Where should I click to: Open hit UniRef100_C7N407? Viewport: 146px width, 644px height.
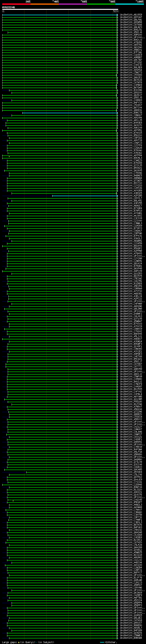(131, 510)
